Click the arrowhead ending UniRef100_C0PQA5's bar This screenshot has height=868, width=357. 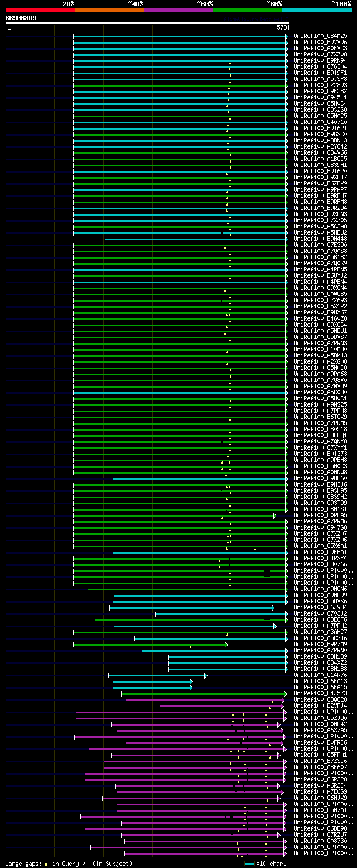click(x=274, y=515)
